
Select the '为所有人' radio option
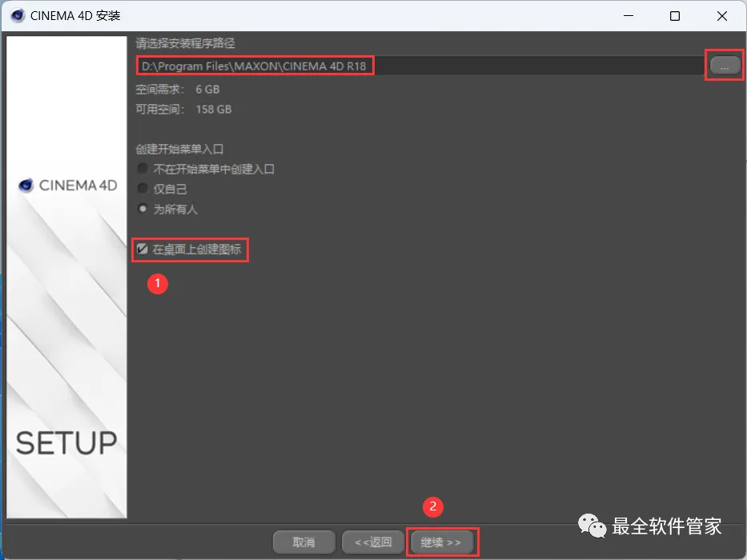click(167, 209)
